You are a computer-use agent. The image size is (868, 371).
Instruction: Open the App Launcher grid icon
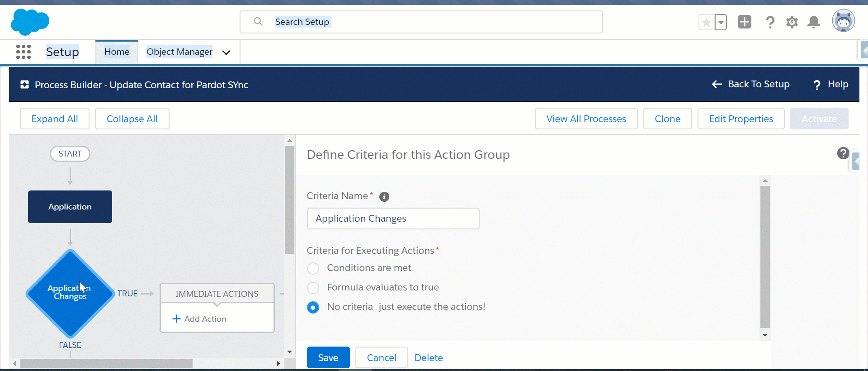[x=24, y=52]
